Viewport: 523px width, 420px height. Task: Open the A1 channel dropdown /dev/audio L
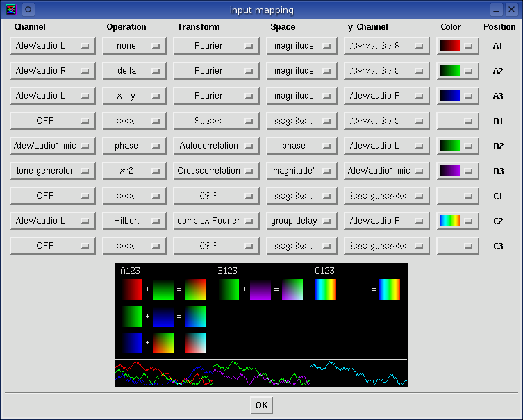(53, 46)
